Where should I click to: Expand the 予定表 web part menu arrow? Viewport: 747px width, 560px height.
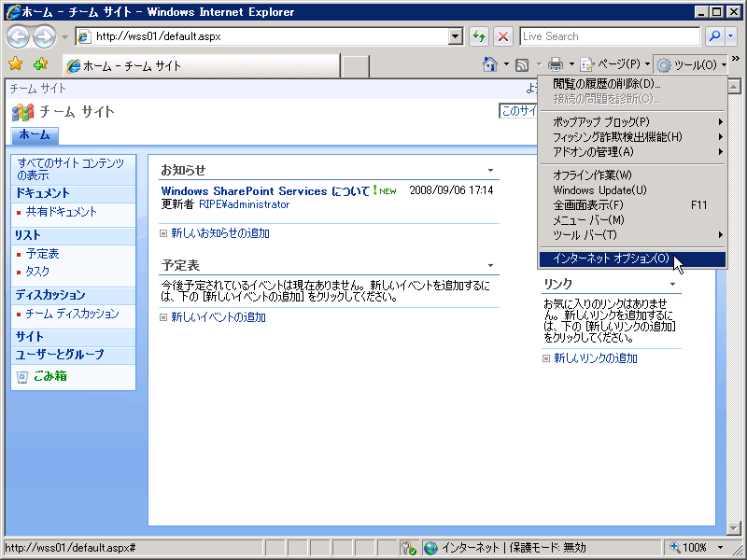(490, 265)
